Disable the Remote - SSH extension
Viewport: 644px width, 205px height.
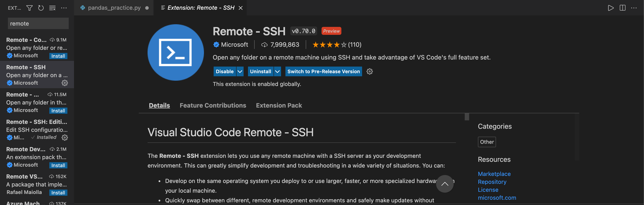[x=224, y=72]
